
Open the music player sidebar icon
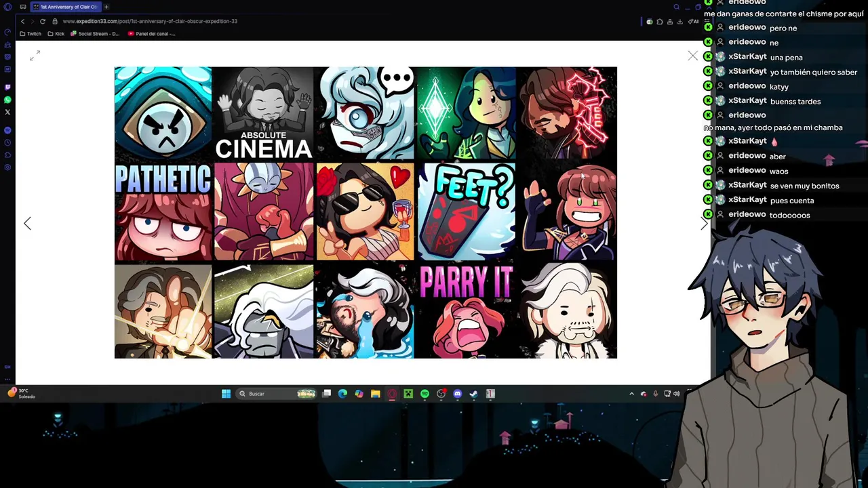(7, 130)
